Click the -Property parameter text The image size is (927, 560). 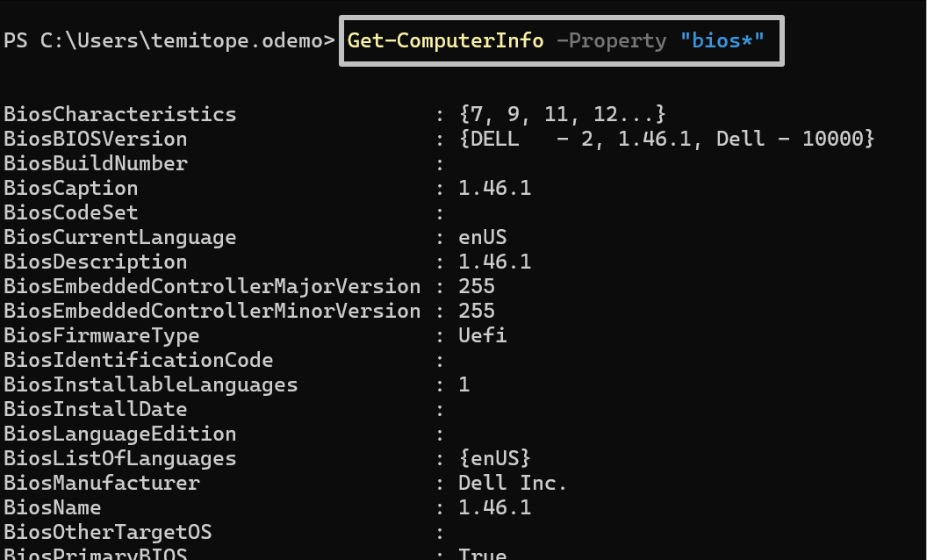pyautogui.click(x=611, y=40)
